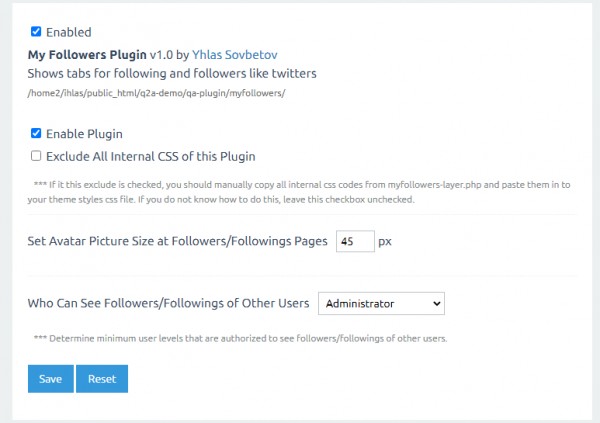Click the "Exclude All Internal CSS of this Plugin" label

point(150,156)
